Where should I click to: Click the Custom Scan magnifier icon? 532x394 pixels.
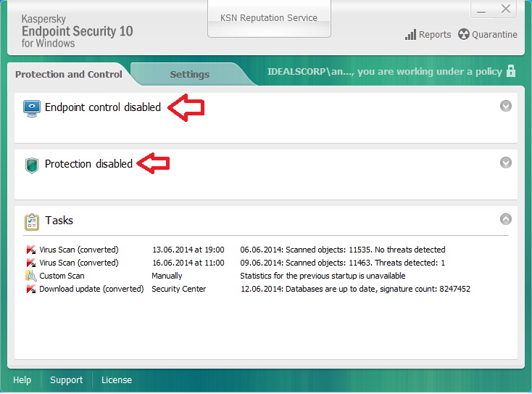[x=31, y=276]
